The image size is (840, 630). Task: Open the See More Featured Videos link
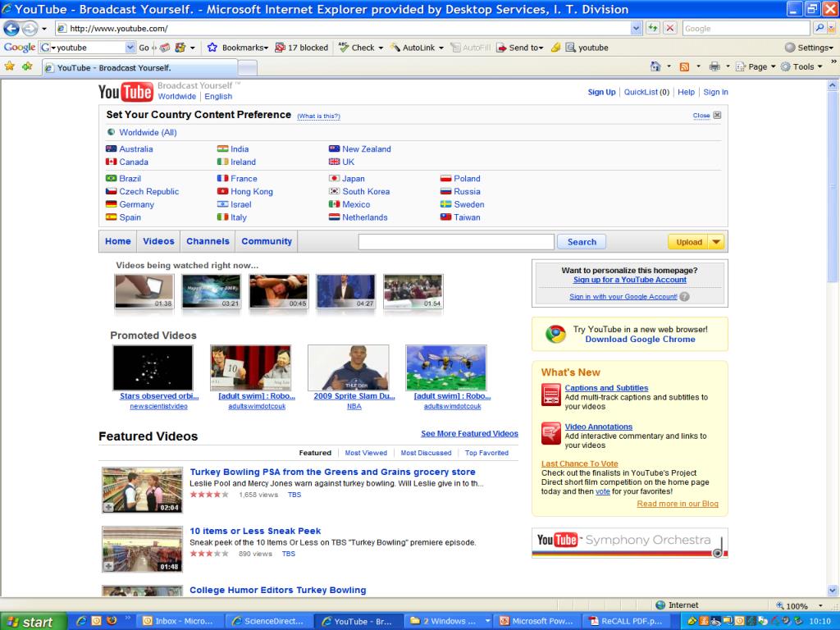469,433
